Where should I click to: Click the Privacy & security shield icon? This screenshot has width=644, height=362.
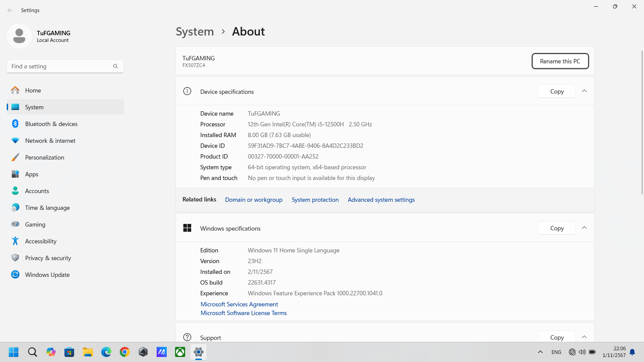pos(15,258)
